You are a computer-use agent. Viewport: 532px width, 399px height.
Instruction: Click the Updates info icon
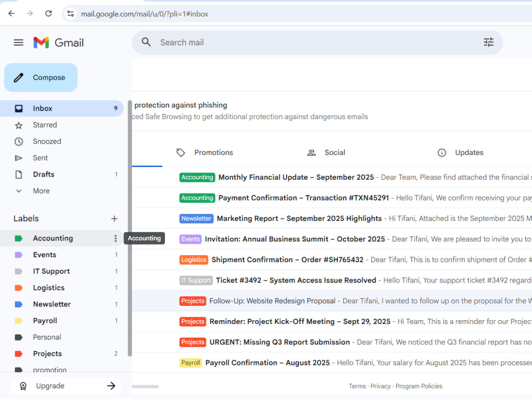tap(442, 153)
